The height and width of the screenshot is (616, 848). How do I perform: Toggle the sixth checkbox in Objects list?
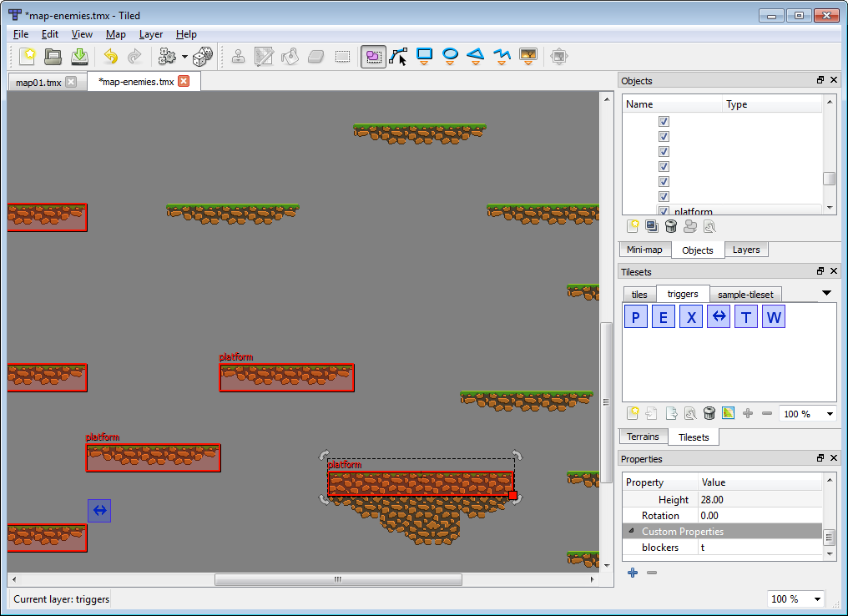(x=664, y=196)
